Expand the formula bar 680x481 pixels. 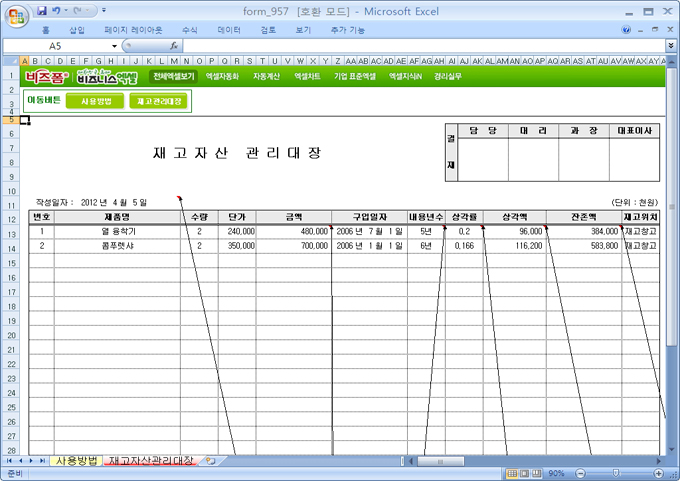[671, 45]
